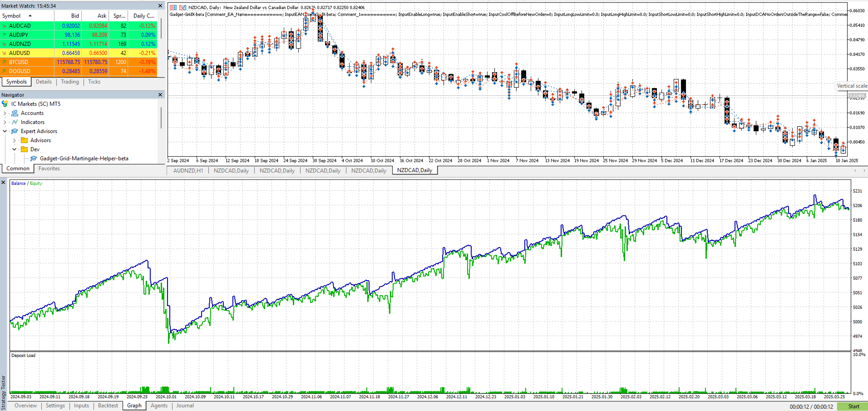
Task: Click the up-arrow icon beside AUDJPY
Action: [4, 35]
